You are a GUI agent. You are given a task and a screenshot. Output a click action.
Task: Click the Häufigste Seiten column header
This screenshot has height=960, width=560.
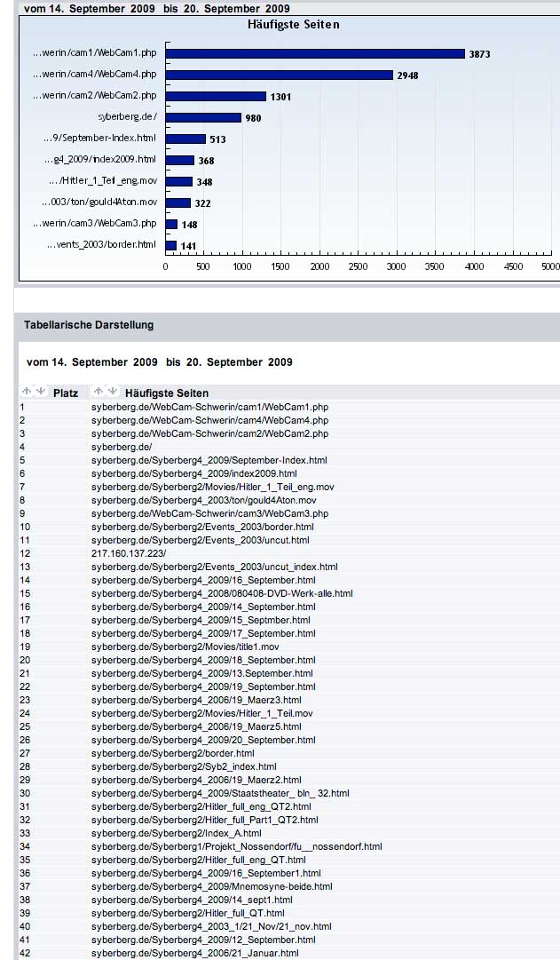(x=167, y=393)
